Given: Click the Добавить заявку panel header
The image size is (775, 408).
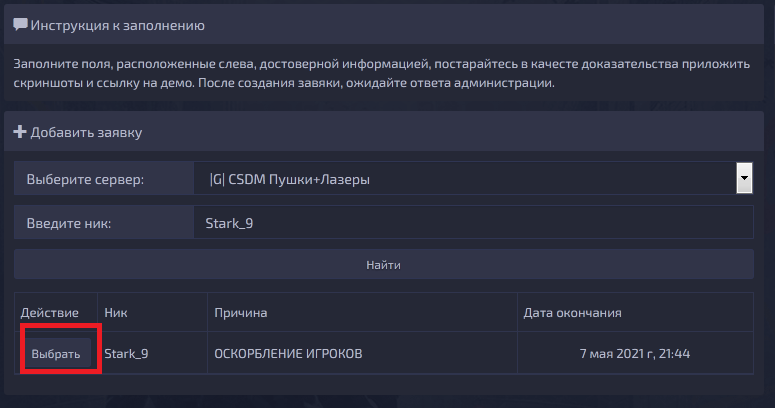Looking at the screenshot, I should (384, 132).
